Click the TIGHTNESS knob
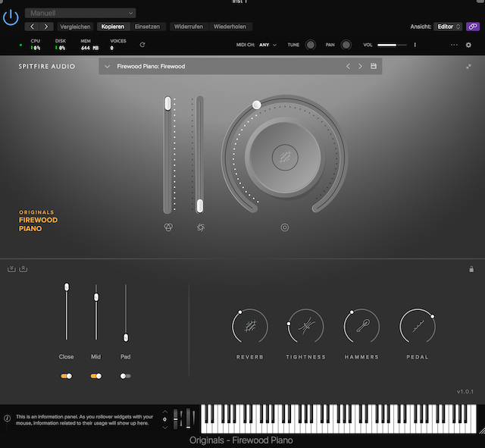485x448 pixels. (305, 327)
